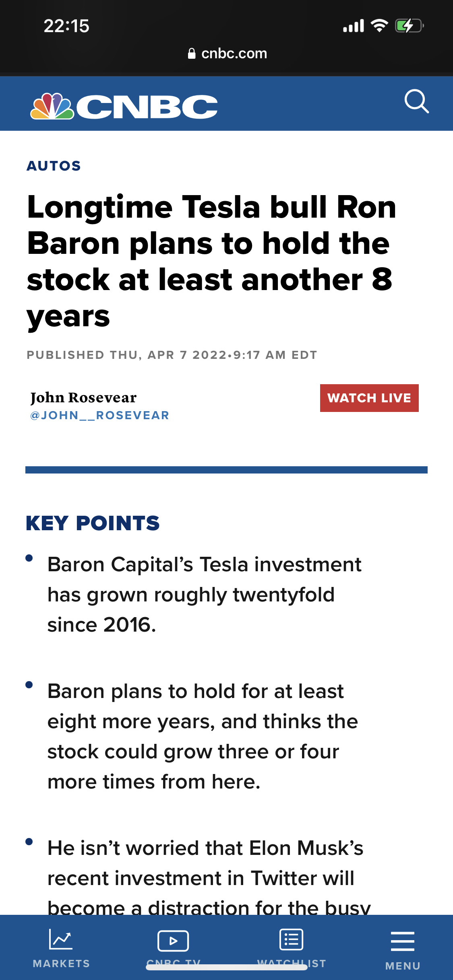Tap the article headline about Ron Baron
The width and height of the screenshot is (453, 980).
coord(212,261)
